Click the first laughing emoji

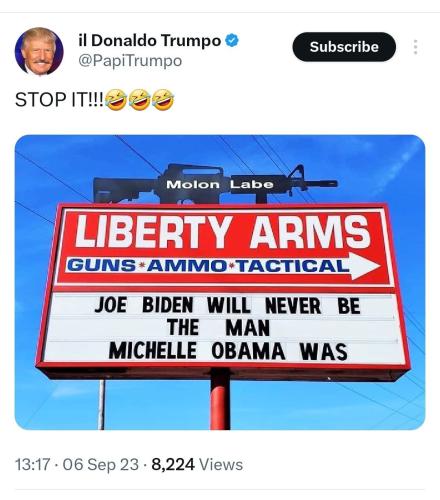[x=116, y=99]
